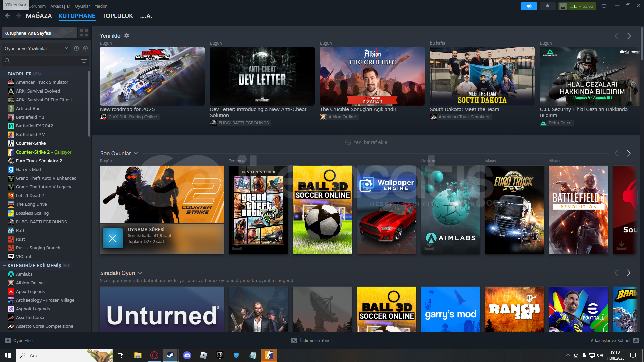Click Yeni bir raf ekle
This screenshot has height=362, width=644.
point(366,142)
